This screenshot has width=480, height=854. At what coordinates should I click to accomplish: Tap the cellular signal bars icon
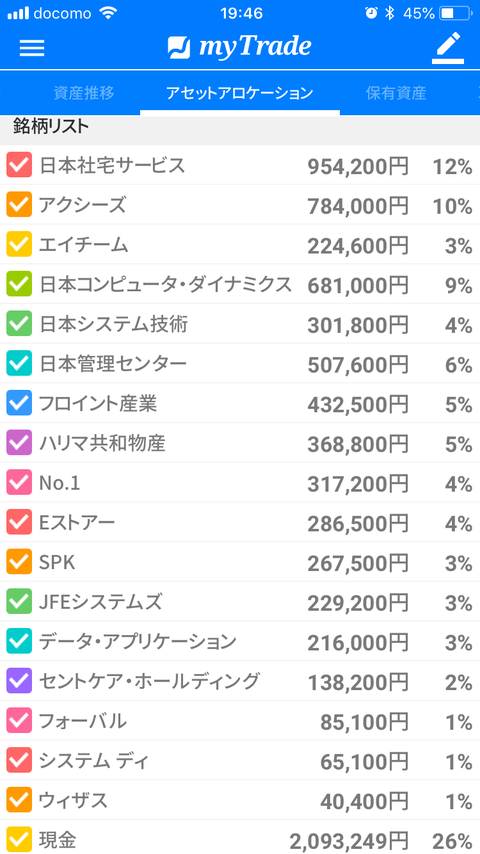18,14
